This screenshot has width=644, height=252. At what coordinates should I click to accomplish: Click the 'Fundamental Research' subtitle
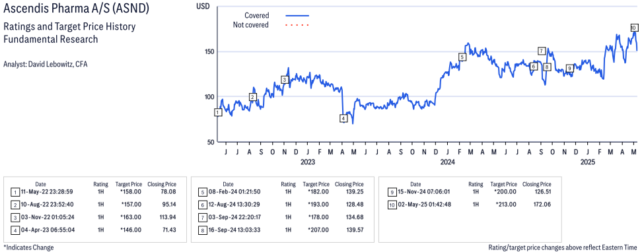50,40
